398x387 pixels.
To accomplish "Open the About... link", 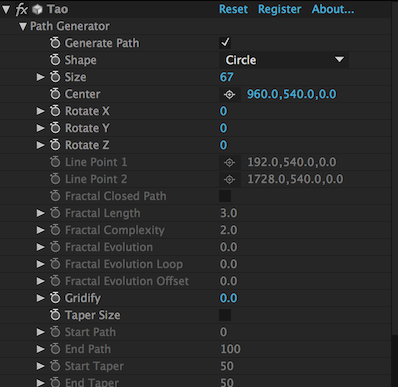I will click(333, 9).
